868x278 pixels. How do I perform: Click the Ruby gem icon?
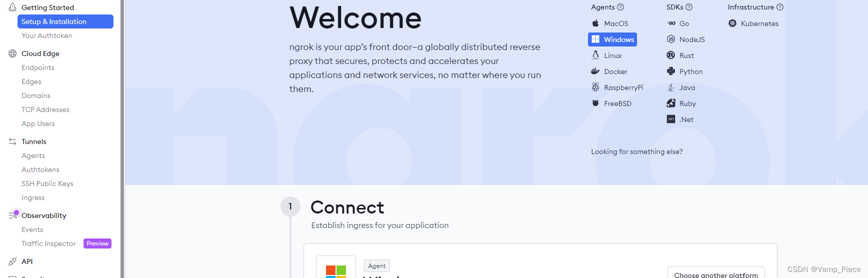pos(671,103)
